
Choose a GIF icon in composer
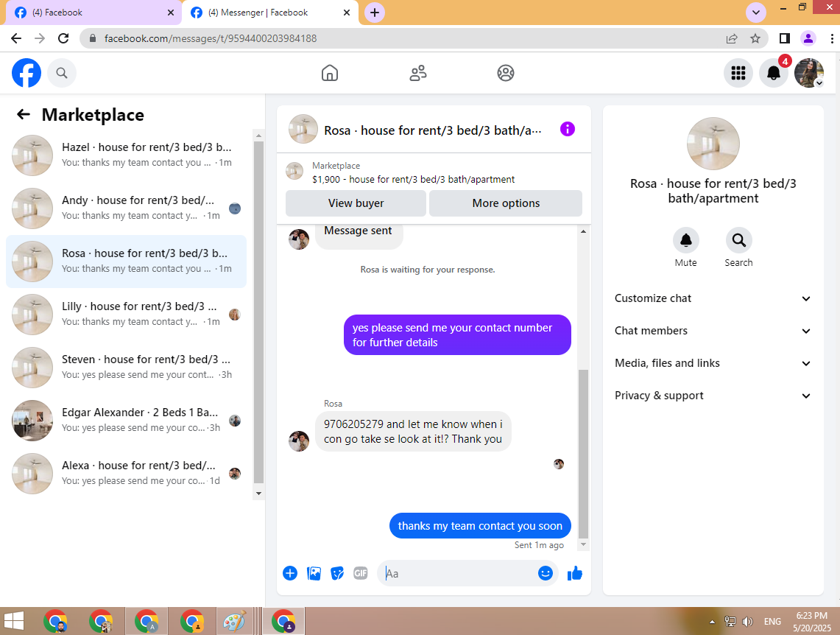[x=361, y=573]
